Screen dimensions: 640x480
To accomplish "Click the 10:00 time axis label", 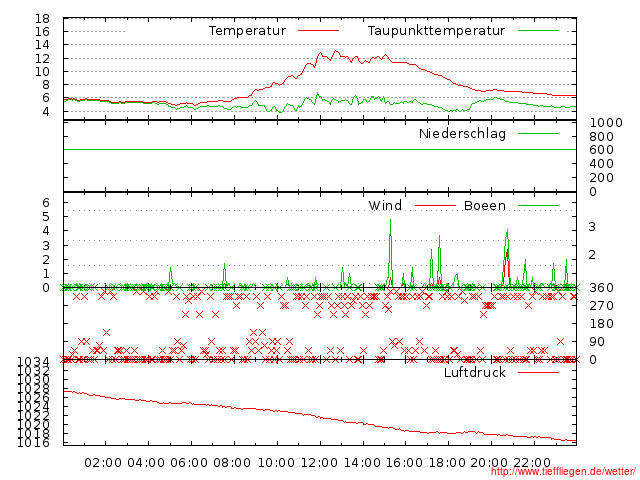I will pos(276,463).
